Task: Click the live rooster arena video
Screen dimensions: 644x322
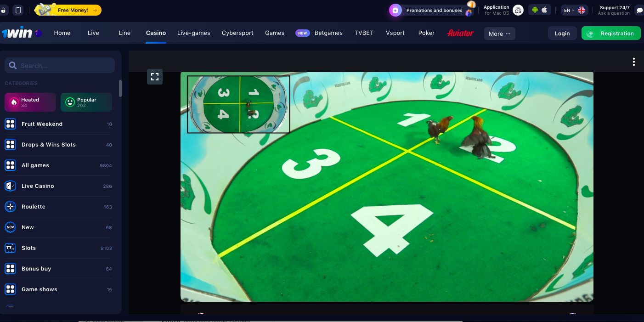Action: 387,186
